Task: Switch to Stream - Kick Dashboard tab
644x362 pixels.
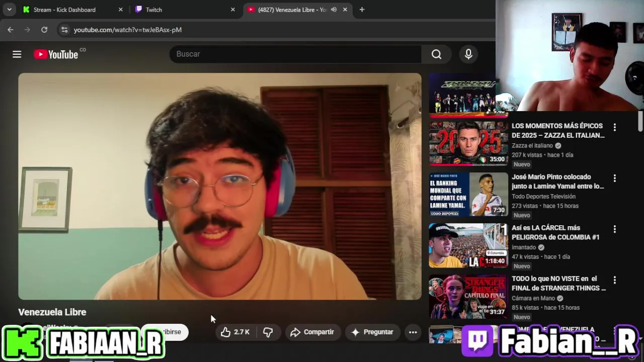Action: click(72, 10)
